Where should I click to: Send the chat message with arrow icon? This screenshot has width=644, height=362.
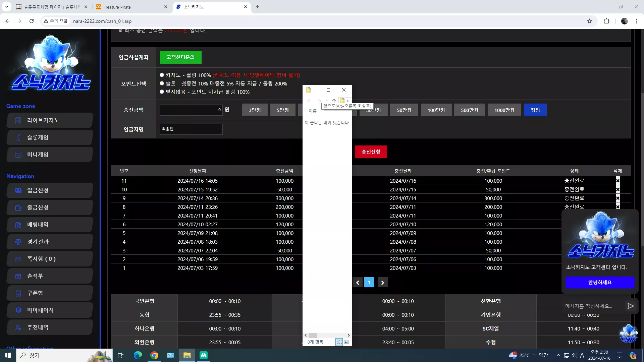(x=631, y=306)
